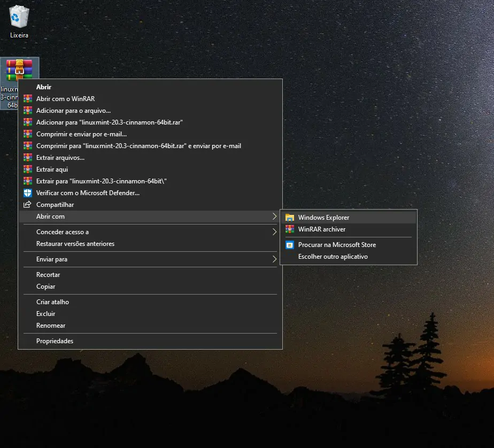Expand the 'Abrir com' submenu arrow
494x448 pixels.
pos(274,217)
